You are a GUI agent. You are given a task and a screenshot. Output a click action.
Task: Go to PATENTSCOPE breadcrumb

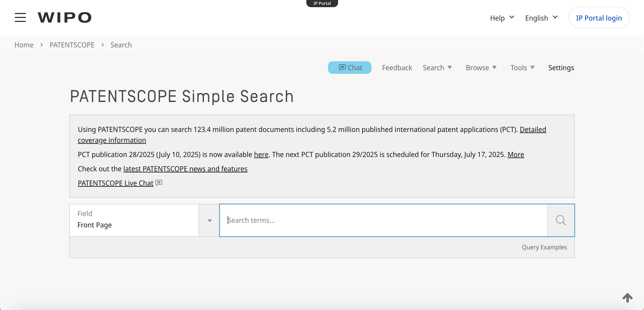[x=72, y=45]
